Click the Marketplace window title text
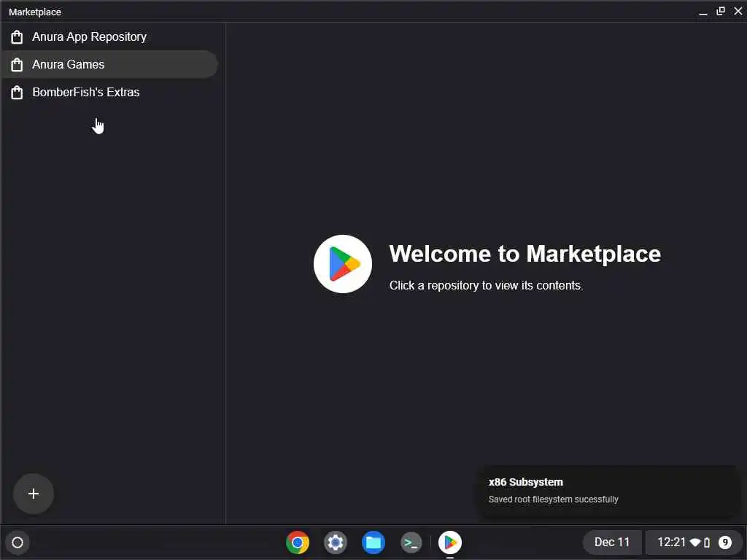This screenshot has width=747, height=560. [x=35, y=12]
